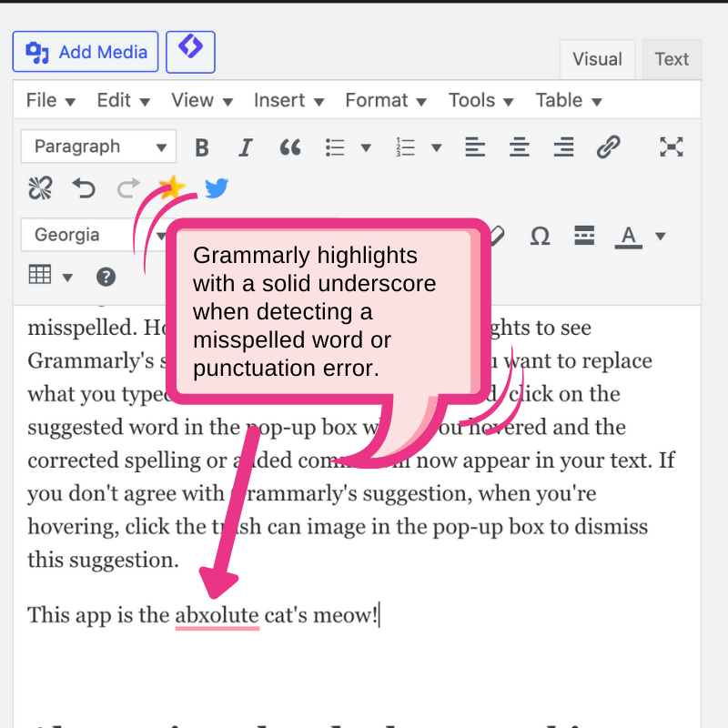
Task: Undo the last edit
Action: [x=84, y=188]
